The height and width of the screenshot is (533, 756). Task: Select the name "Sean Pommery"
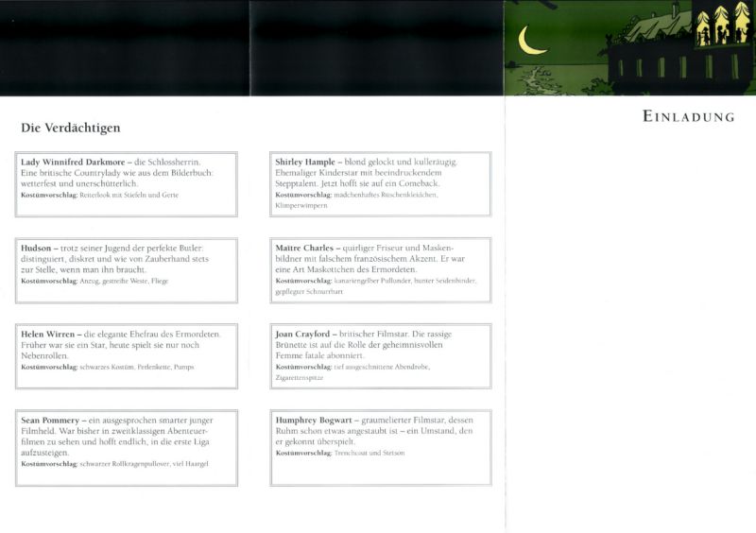[x=50, y=421]
